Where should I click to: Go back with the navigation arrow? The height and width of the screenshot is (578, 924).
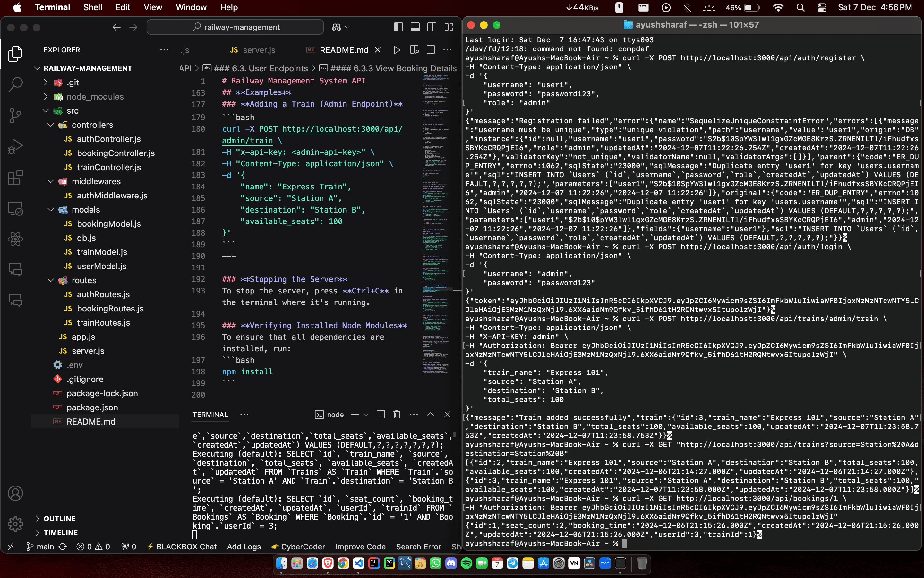pyautogui.click(x=116, y=27)
